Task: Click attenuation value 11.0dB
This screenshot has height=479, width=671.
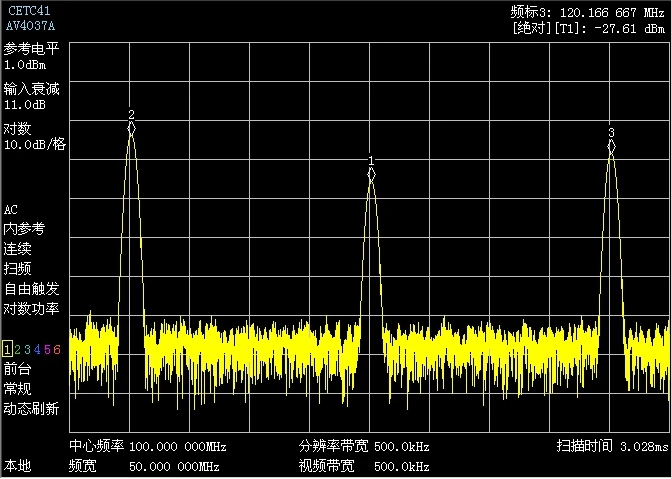Action: pyautogui.click(x=25, y=105)
